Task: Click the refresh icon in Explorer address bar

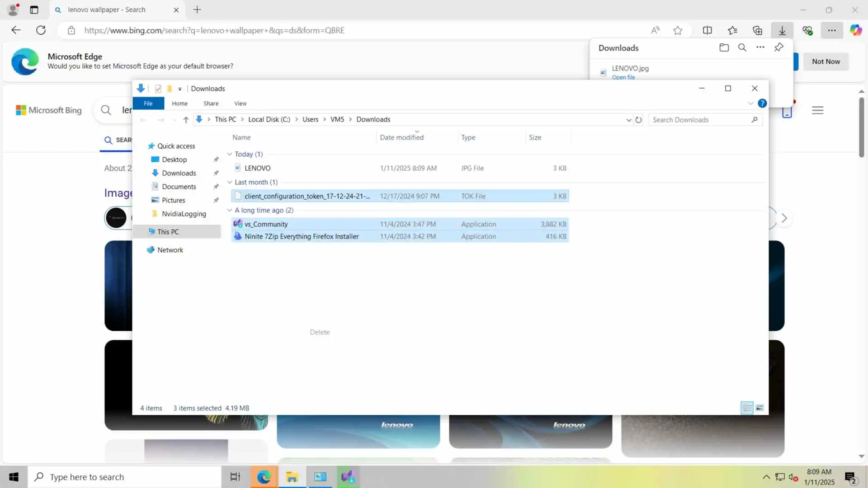Action: 638,120
